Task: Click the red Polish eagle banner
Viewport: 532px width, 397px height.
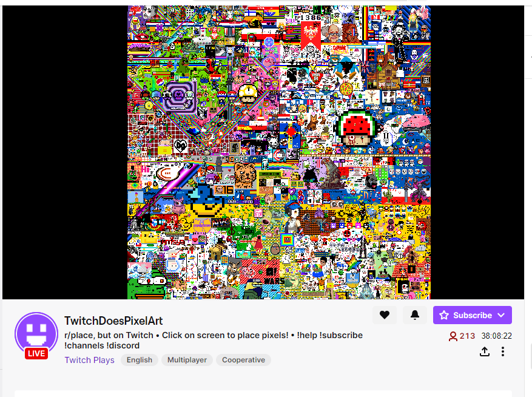Action: click(x=311, y=35)
